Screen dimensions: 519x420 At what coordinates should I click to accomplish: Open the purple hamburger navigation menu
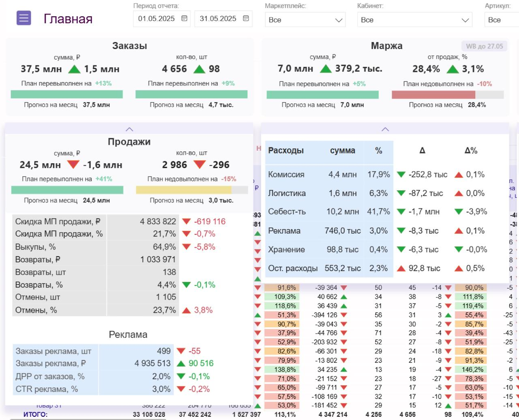click(x=24, y=18)
